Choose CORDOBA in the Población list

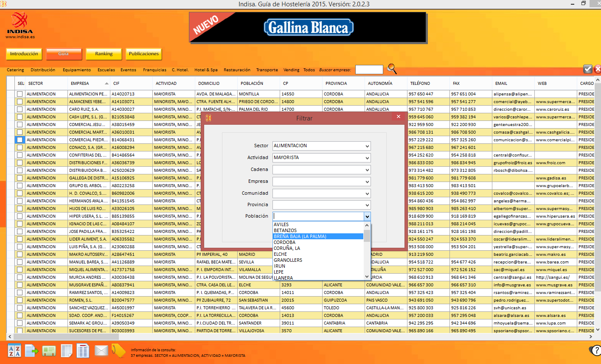coord(318,242)
